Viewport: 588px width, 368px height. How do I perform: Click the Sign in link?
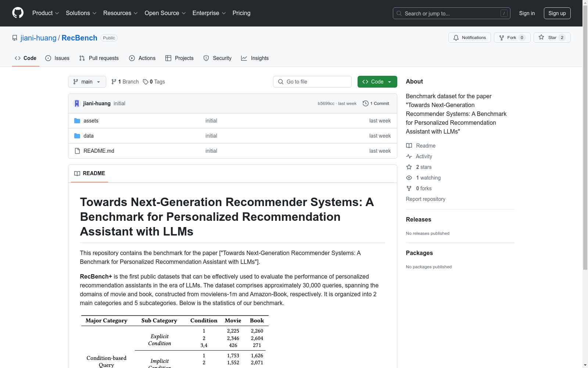click(527, 13)
